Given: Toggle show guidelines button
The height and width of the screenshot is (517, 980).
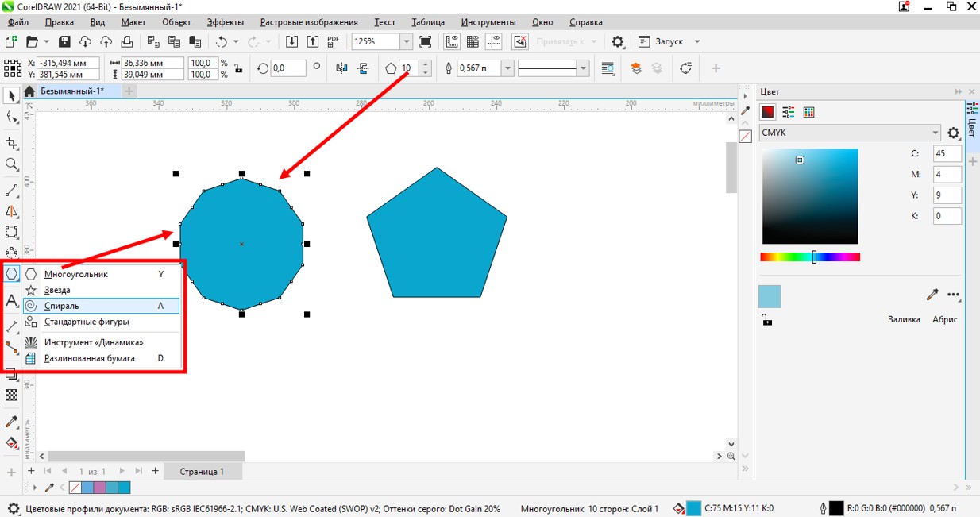Looking at the screenshot, I should (x=494, y=41).
